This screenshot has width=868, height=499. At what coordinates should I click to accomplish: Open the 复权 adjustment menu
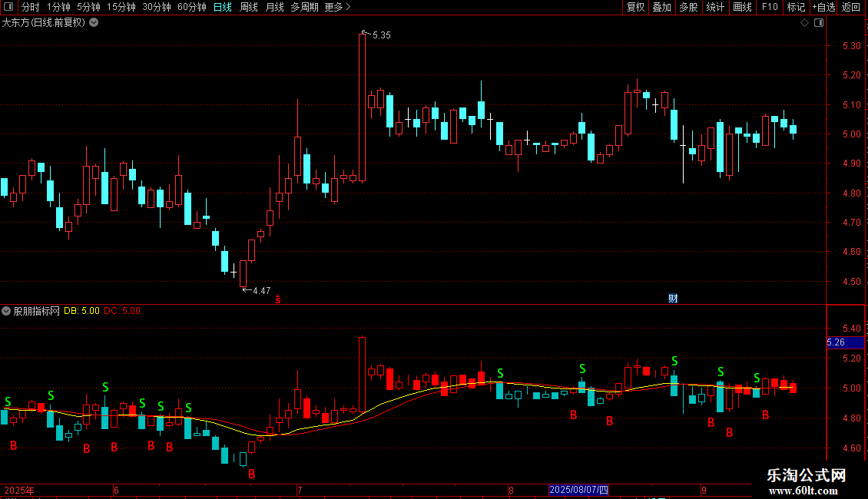coord(635,7)
